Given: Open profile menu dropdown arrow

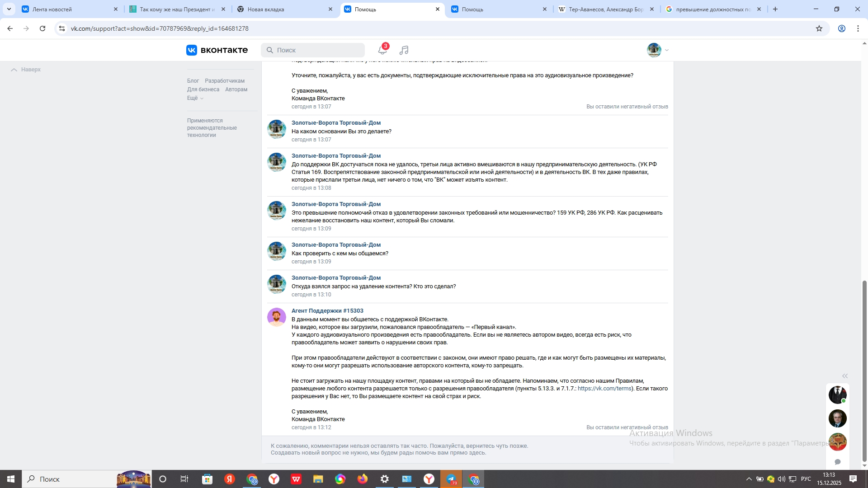Looking at the screenshot, I should (x=667, y=50).
